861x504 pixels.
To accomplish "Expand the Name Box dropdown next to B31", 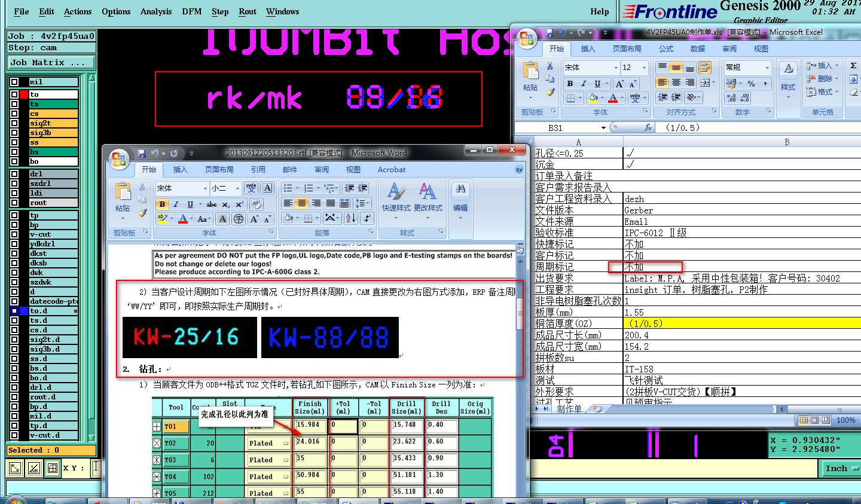I will pos(603,128).
